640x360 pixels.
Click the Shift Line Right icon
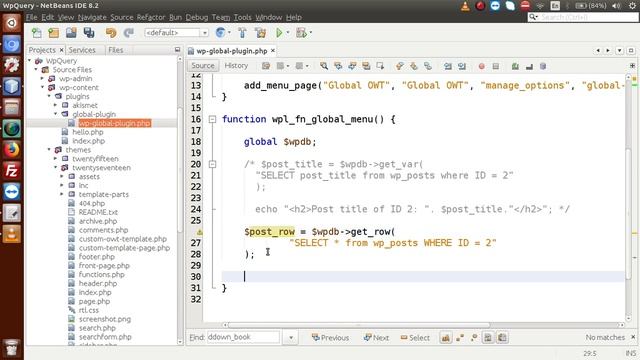tap(462, 66)
